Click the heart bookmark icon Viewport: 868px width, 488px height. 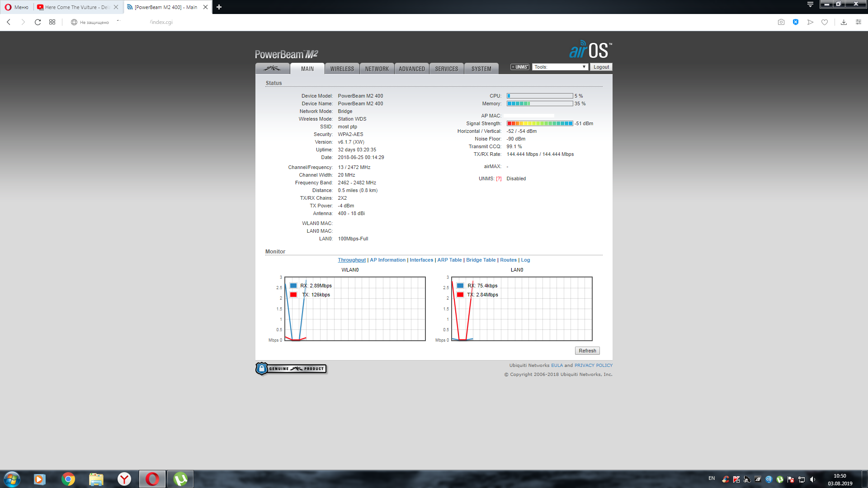(825, 22)
